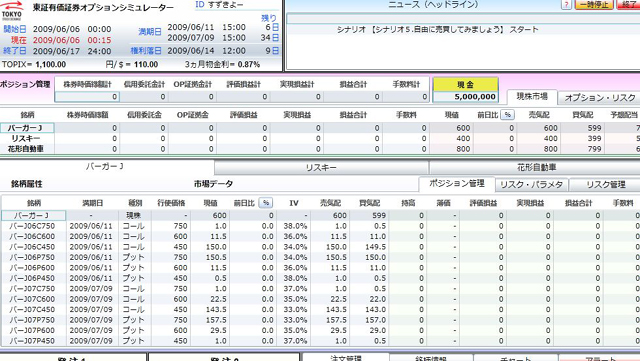Click the TOPIX value 1,100.00
Image resolution: width=640 pixels, height=361 pixels.
click(51, 65)
